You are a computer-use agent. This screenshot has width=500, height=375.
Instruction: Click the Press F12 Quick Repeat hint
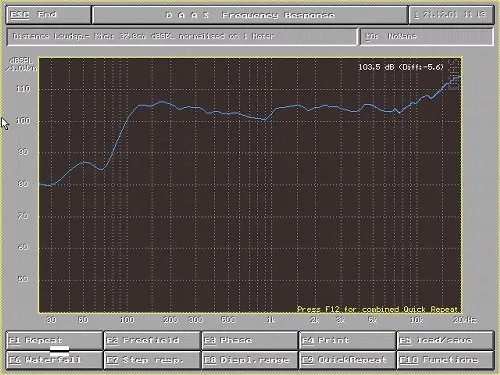click(377, 309)
